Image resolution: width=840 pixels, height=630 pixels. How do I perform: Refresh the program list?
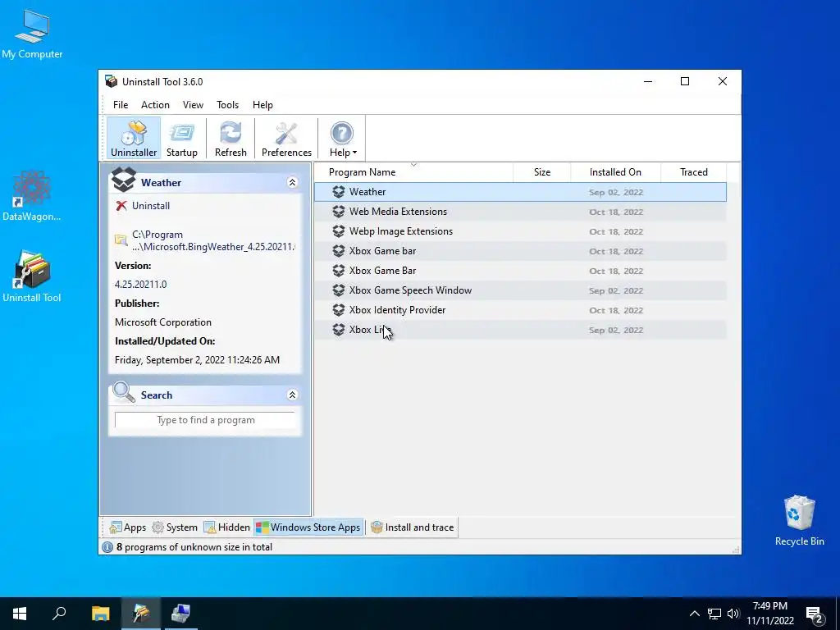pyautogui.click(x=231, y=139)
